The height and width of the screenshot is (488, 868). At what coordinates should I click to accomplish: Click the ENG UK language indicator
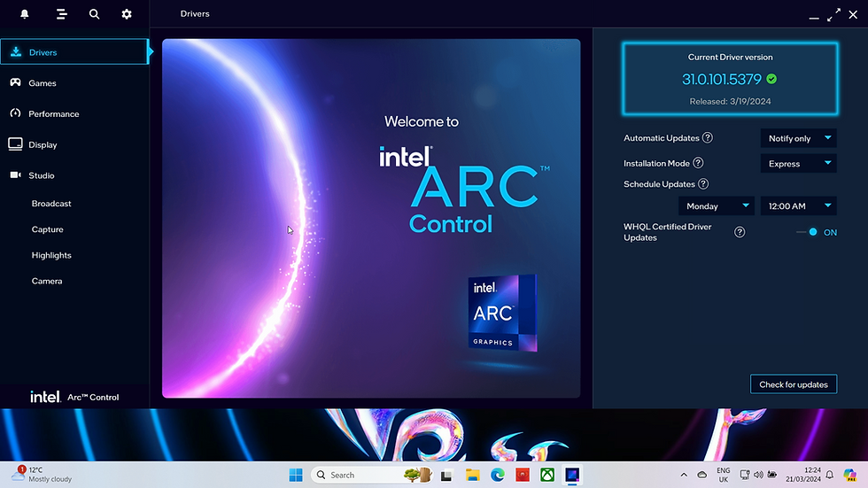(723, 475)
